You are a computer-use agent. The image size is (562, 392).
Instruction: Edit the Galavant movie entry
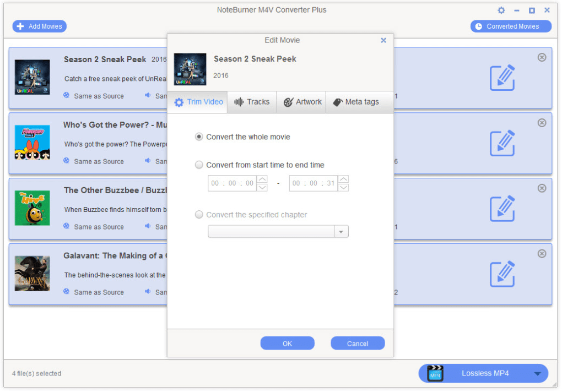tap(502, 274)
